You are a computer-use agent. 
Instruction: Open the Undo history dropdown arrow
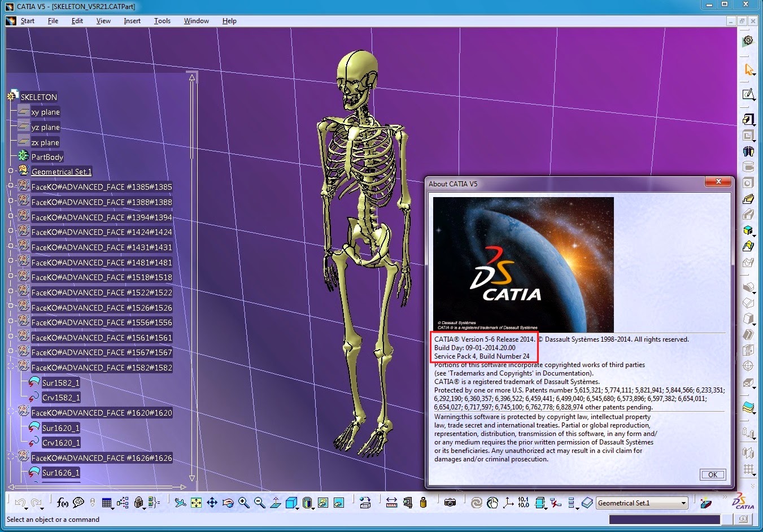(26, 509)
